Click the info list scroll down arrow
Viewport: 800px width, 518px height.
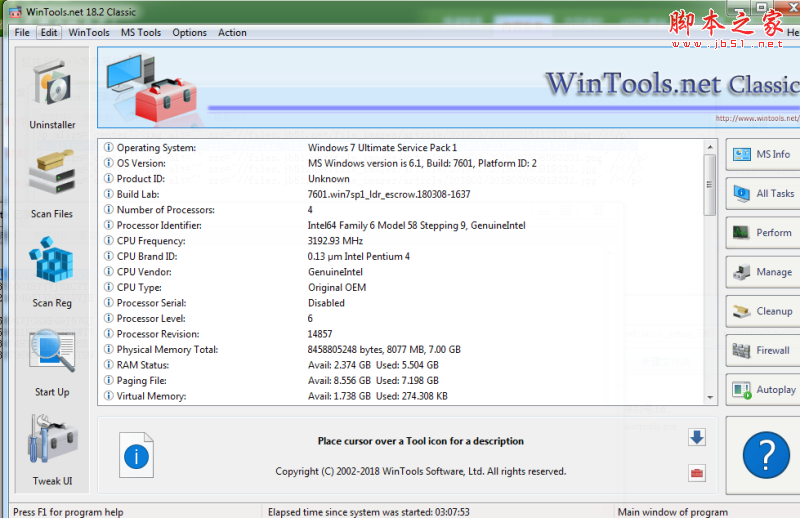click(710, 398)
